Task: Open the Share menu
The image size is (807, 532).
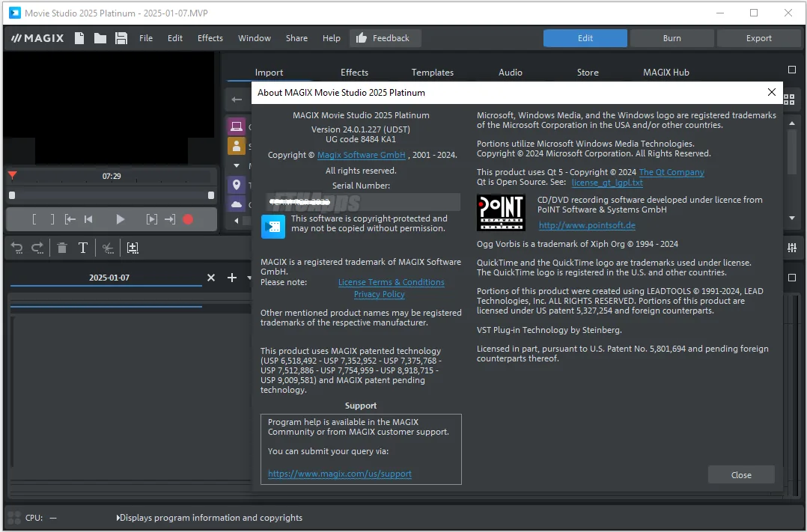Action: [x=296, y=38]
